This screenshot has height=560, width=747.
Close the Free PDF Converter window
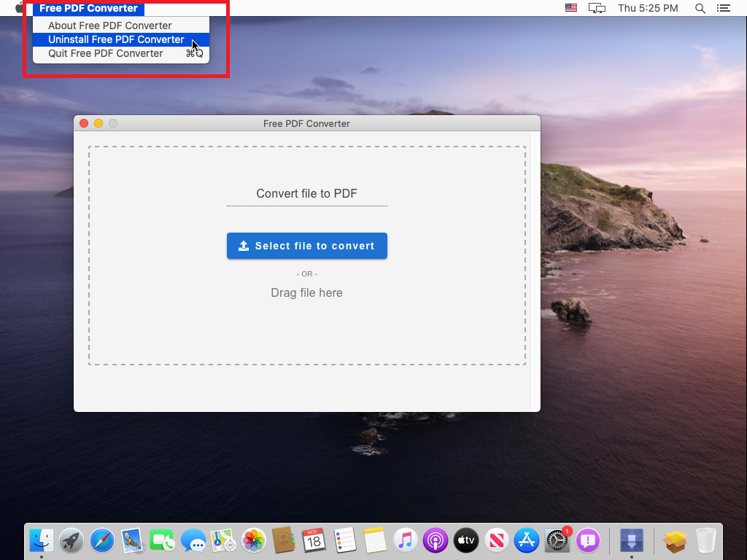pyautogui.click(x=84, y=123)
